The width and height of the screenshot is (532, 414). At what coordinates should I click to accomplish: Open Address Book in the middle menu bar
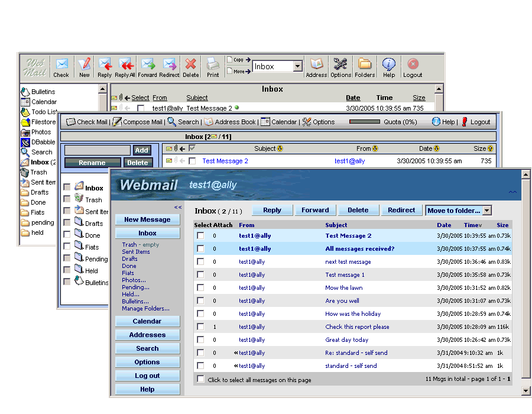(x=231, y=122)
